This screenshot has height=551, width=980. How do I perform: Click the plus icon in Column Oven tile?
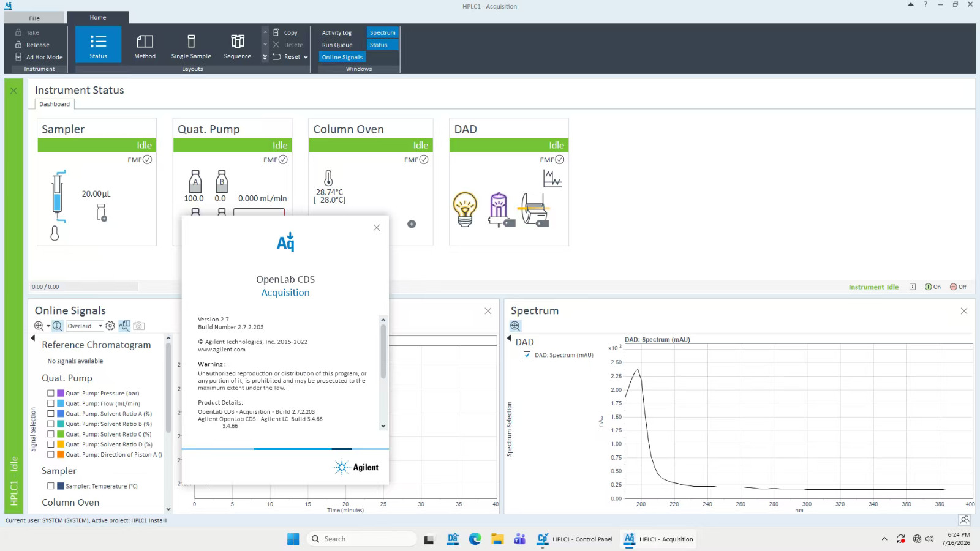click(412, 224)
